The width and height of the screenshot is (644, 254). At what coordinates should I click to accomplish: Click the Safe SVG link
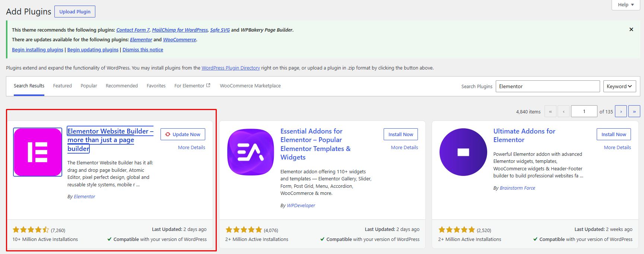tap(220, 30)
